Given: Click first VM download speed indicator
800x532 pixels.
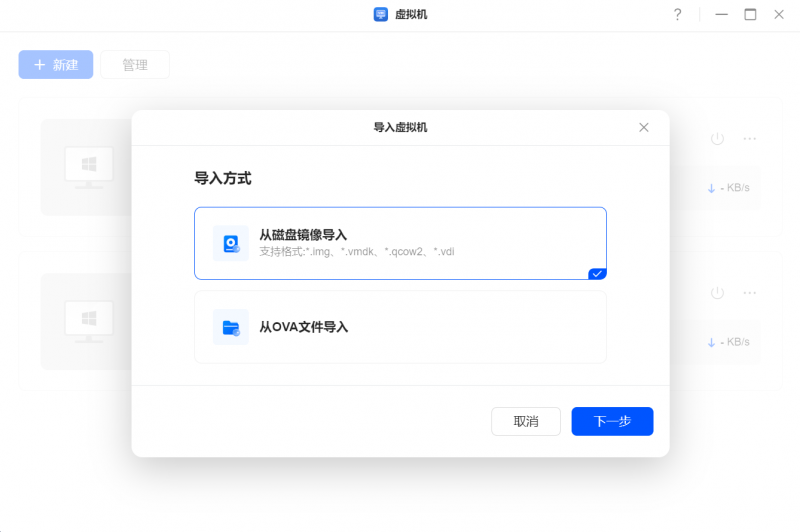Looking at the screenshot, I should (x=729, y=187).
